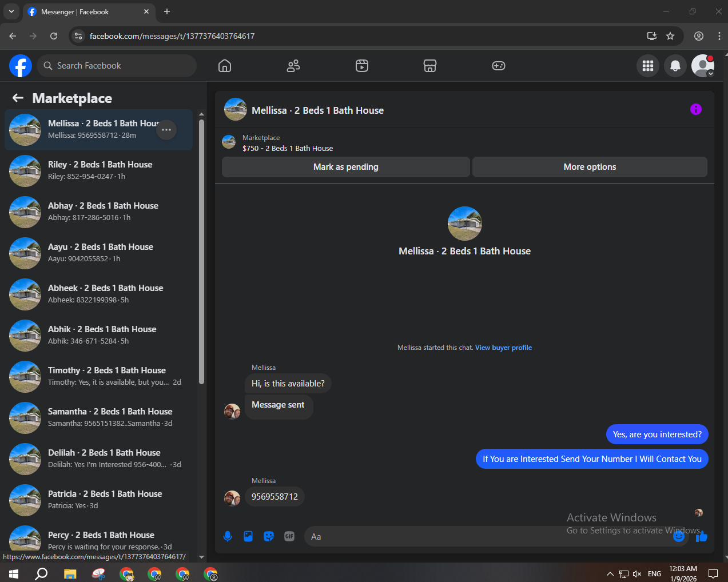Open Patricia's 2 Beds 1 Bath House chat

coord(98,500)
